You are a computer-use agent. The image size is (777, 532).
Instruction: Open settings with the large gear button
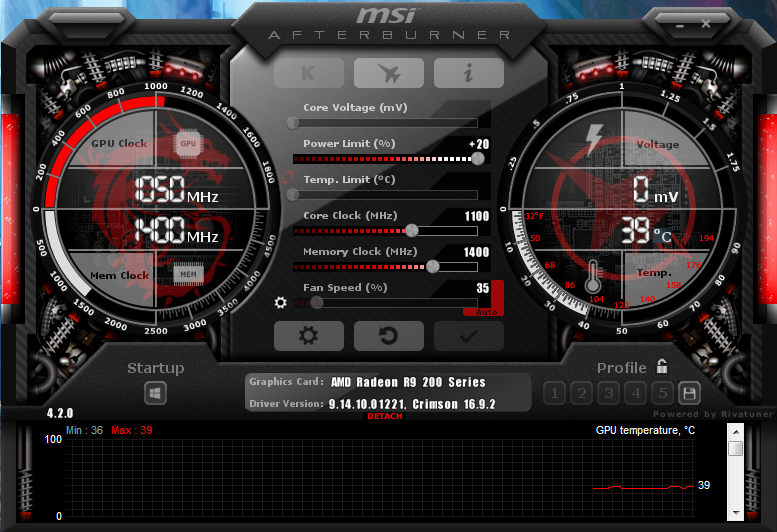(x=309, y=336)
